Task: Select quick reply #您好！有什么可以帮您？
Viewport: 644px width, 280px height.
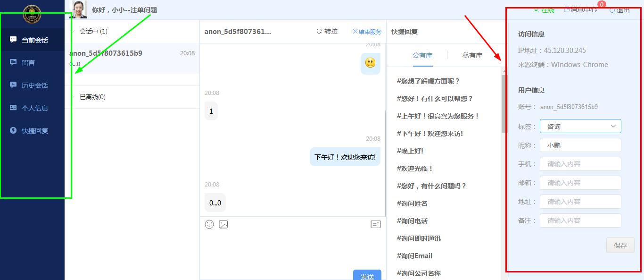Action: [x=435, y=99]
